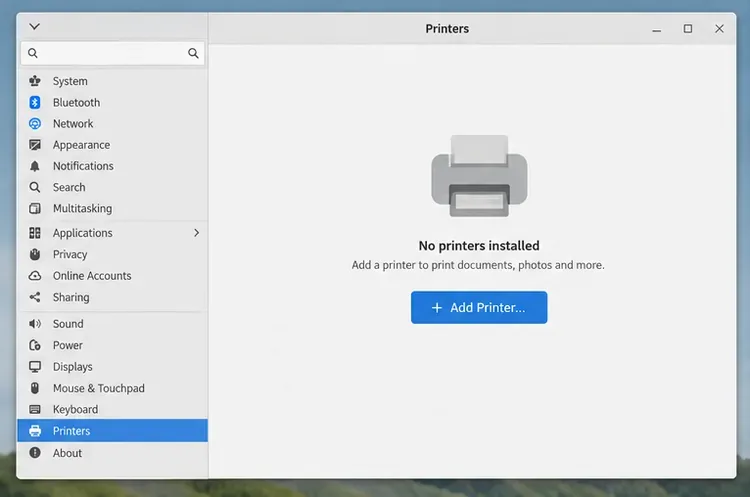Viewport: 750px width, 497px height.
Task: Select Keyboard in the sidebar
Action: point(75,409)
